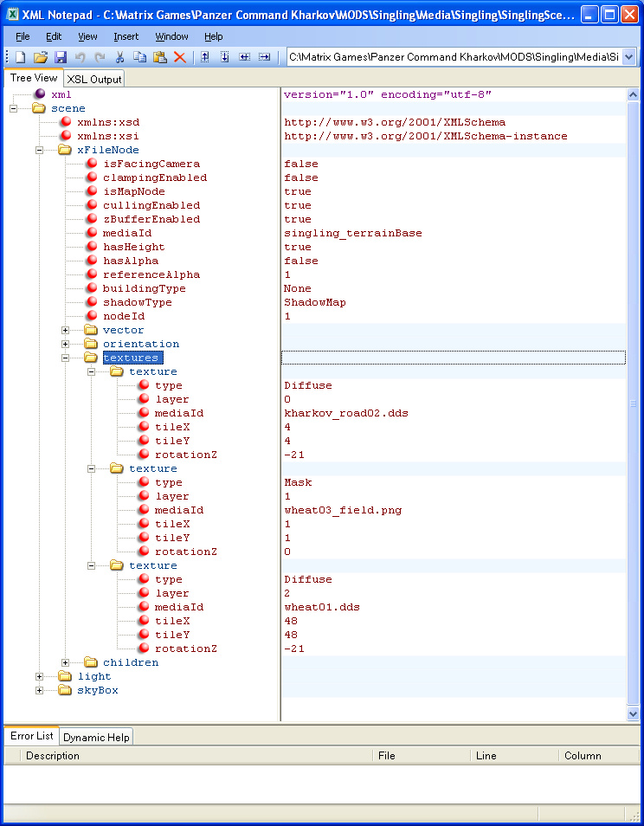Select the shadowType attribute node
This screenshot has height=826, width=644.
point(138,302)
